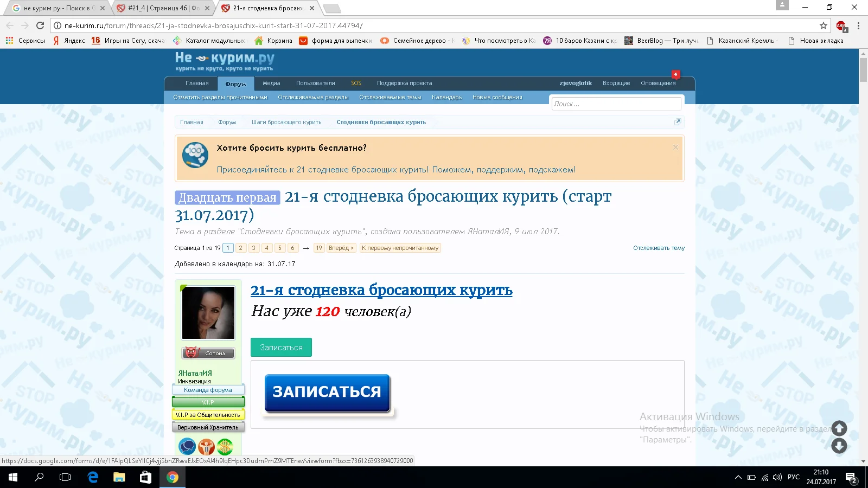This screenshot has width=868, height=488.
Task: Open the 'Каталог модульных' bookmark
Action: tap(209, 41)
